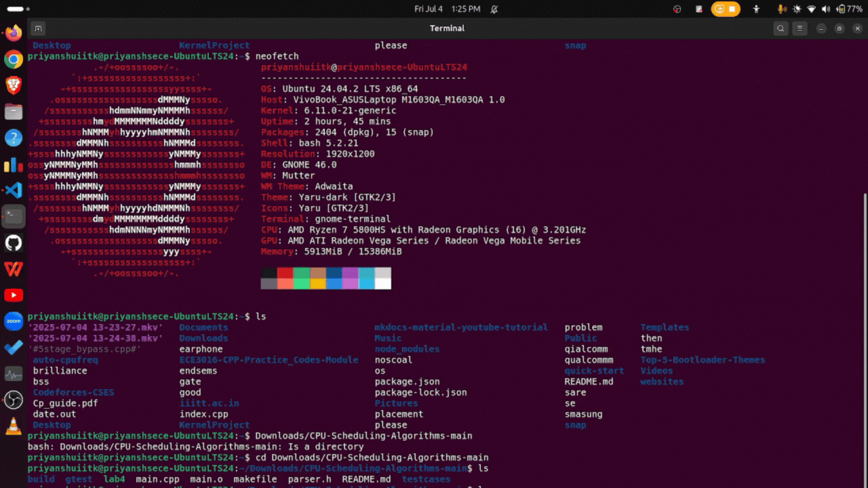Click 'Shell: bash 5.2.21' neofetch line
This screenshot has height=488, width=868.
[x=309, y=143]
